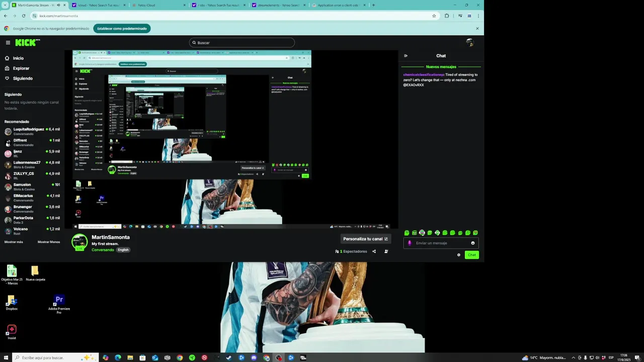Open the Windows Start menu
Screen dimensions: 644x362
[x=6, y=358]
